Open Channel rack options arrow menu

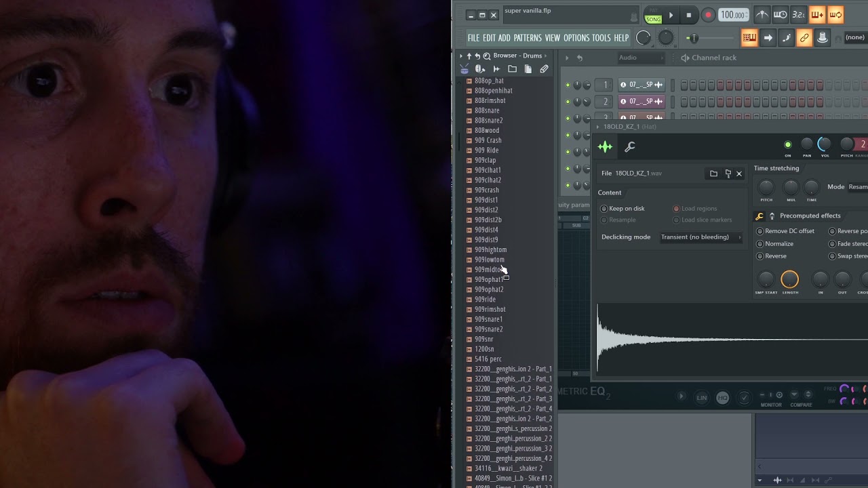point(567,58)
